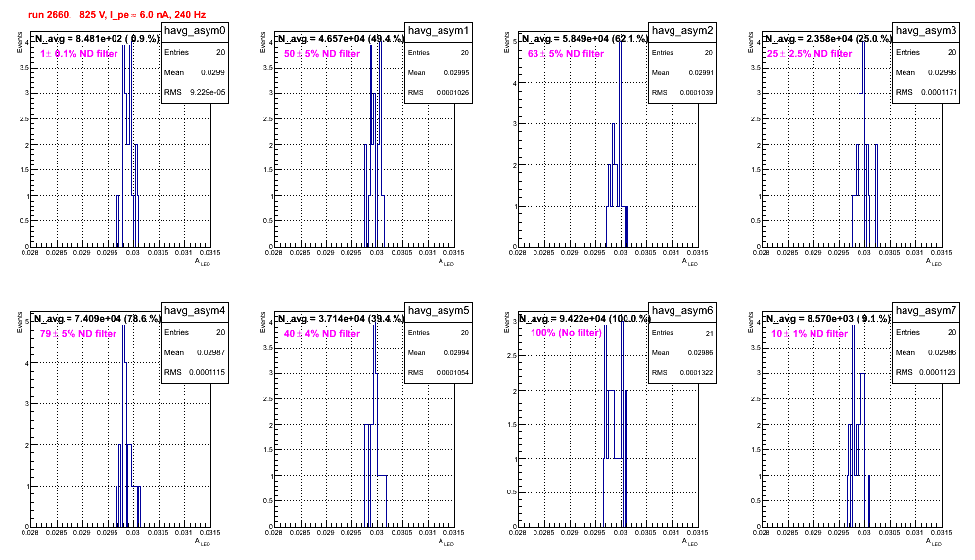Click histogram bars in havg_asym6 plot
Viewport: 975px width, 560px height.
pos(615,424)
